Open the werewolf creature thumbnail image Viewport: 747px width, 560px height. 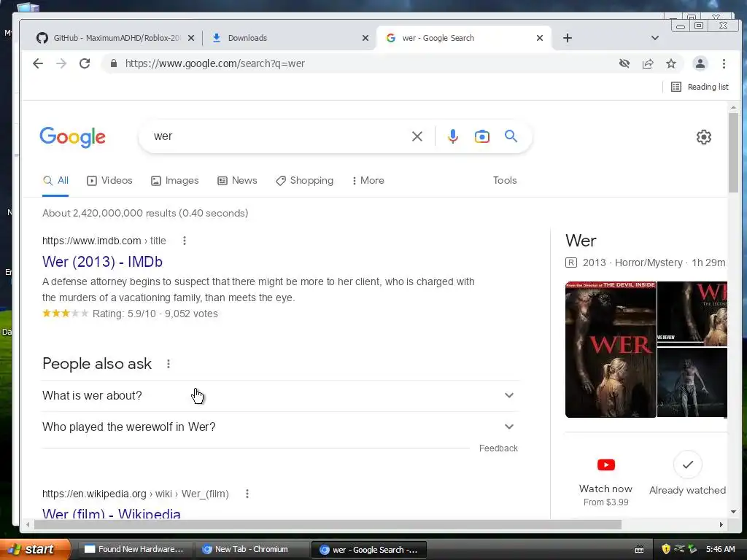point(692,382)
